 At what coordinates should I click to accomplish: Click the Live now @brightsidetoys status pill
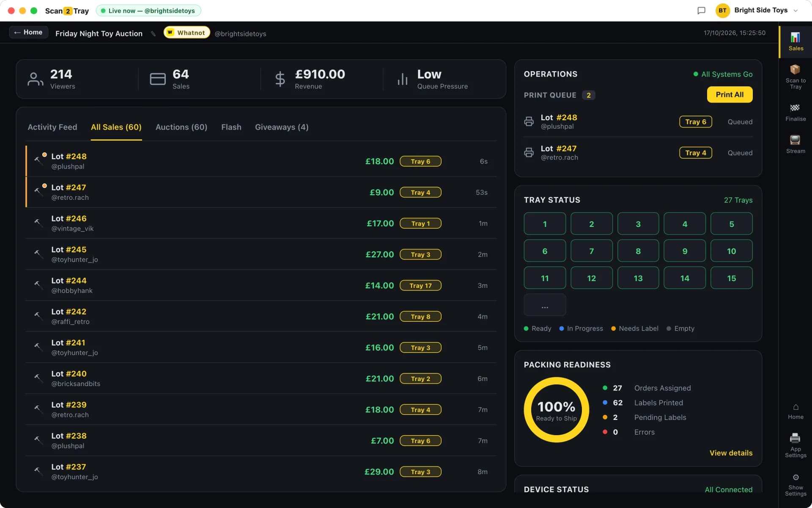click(148, 11)
